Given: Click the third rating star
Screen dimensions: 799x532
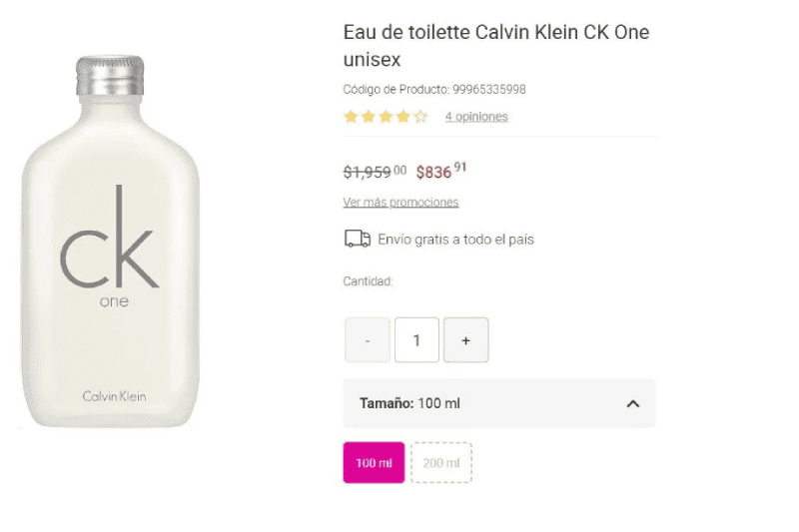Looking at the screenshot, I should 385,117.
